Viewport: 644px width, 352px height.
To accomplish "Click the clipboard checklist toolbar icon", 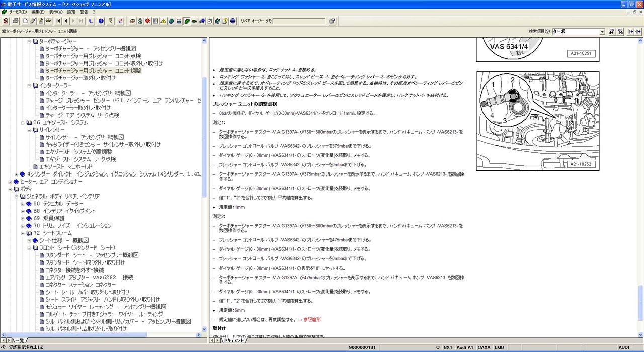I will [x=210, y=21].
